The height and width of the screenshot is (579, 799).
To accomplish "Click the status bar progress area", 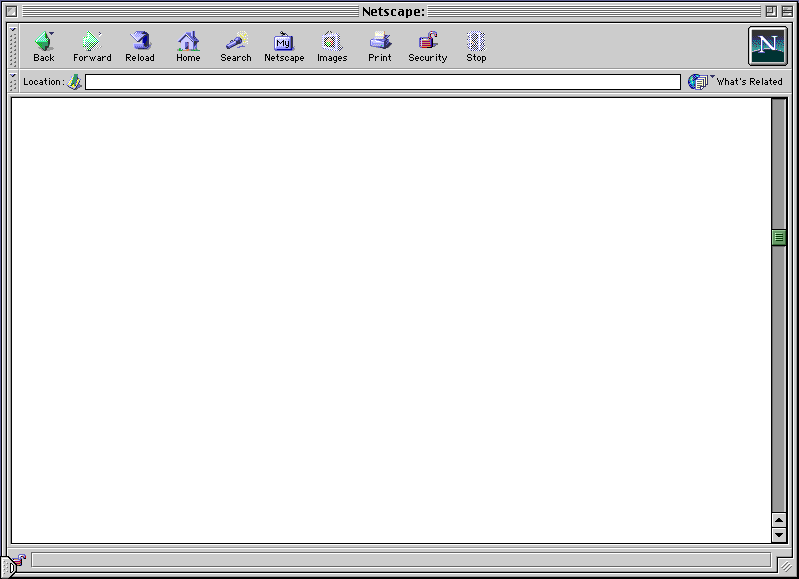I will point(401,560).
